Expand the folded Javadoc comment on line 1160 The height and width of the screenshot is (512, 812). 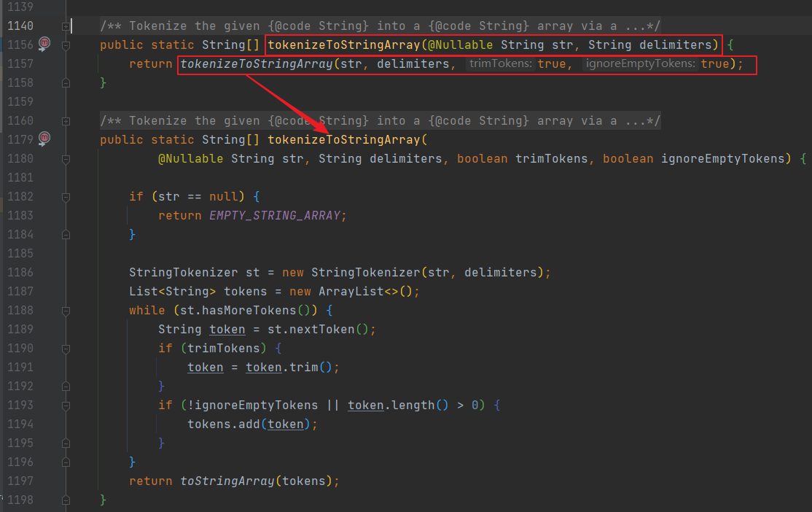67,120
